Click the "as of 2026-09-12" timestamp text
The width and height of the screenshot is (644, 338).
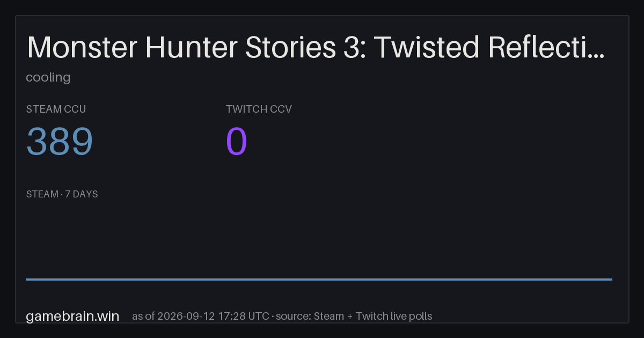(174, 316)
